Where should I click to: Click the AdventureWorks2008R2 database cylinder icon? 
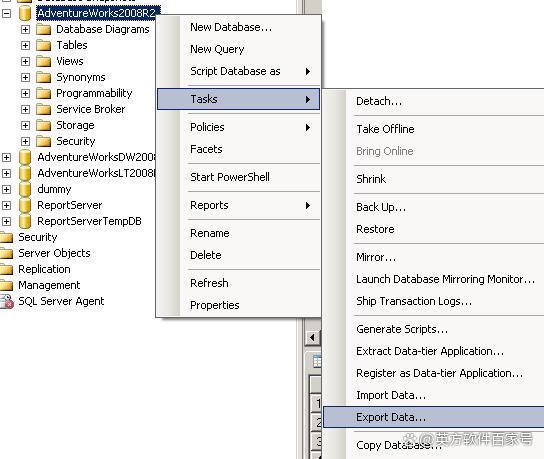[x=25, y=14]
